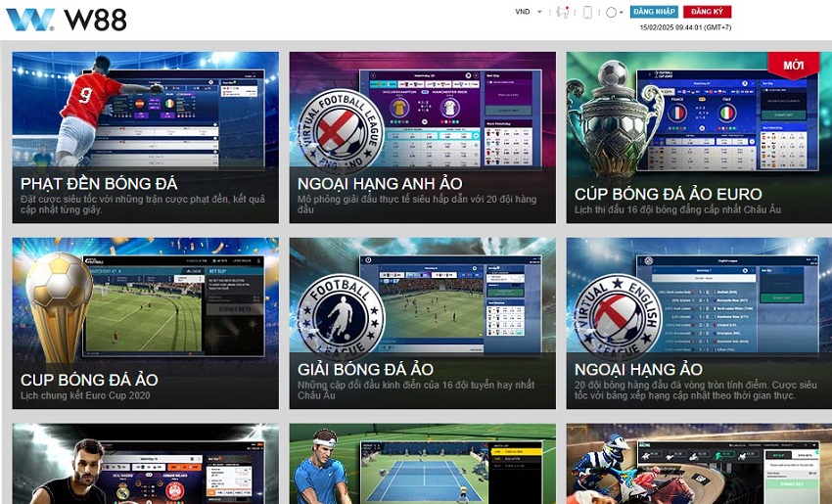Open the VND currency dropdown
Viewport: 832px width, 504px height.
[529, 12]
